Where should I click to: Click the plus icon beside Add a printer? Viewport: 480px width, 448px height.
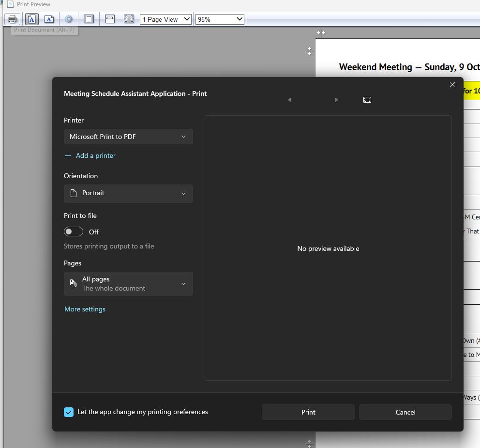[68, 155]
